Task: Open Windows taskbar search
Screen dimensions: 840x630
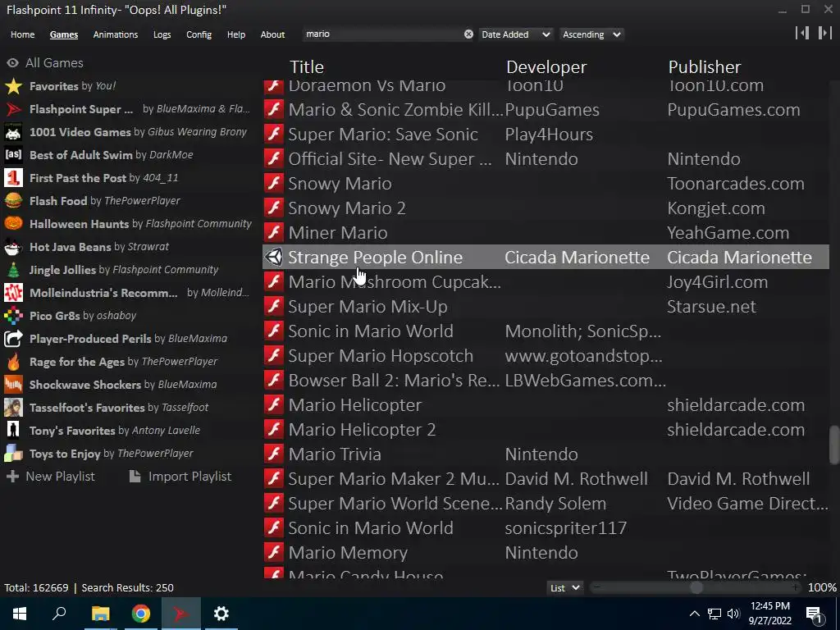Action: pyautogui.click(x=59, y=614)
